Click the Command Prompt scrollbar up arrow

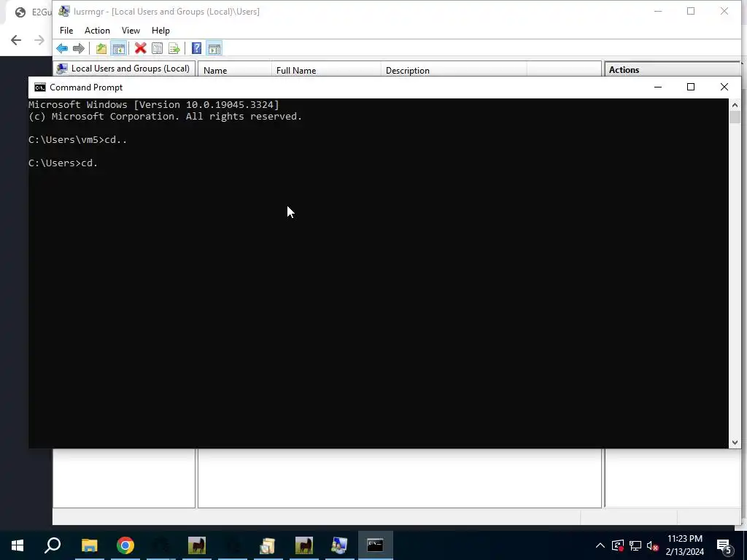[735, 105]
